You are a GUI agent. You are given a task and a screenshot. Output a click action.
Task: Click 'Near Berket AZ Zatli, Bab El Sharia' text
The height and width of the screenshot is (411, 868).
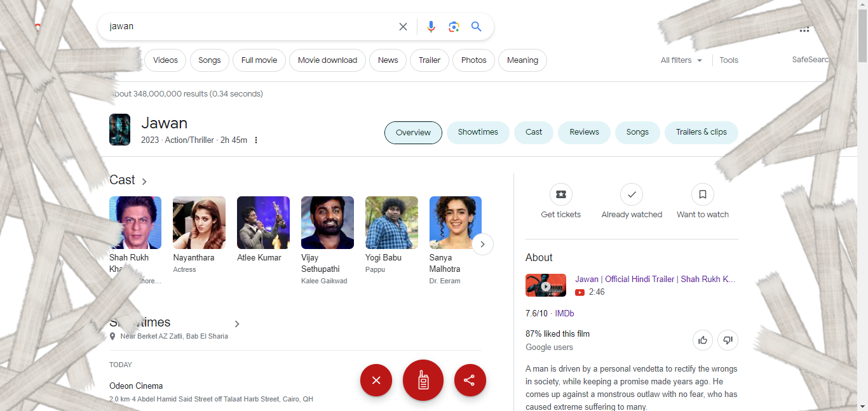(174, 336)
